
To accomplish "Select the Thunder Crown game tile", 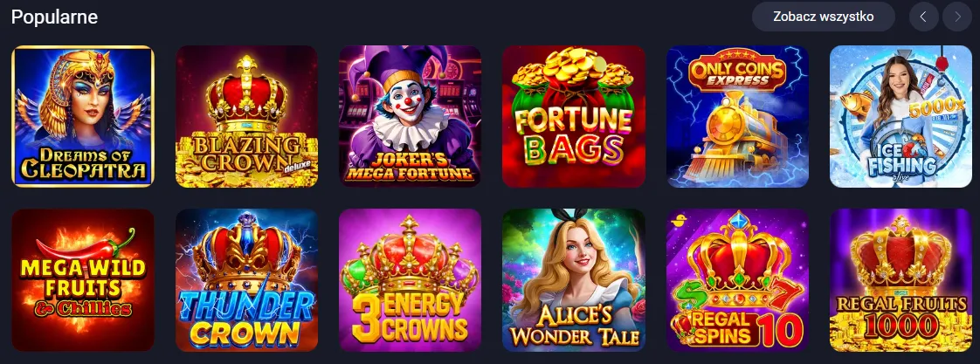I will pos(246,279).
